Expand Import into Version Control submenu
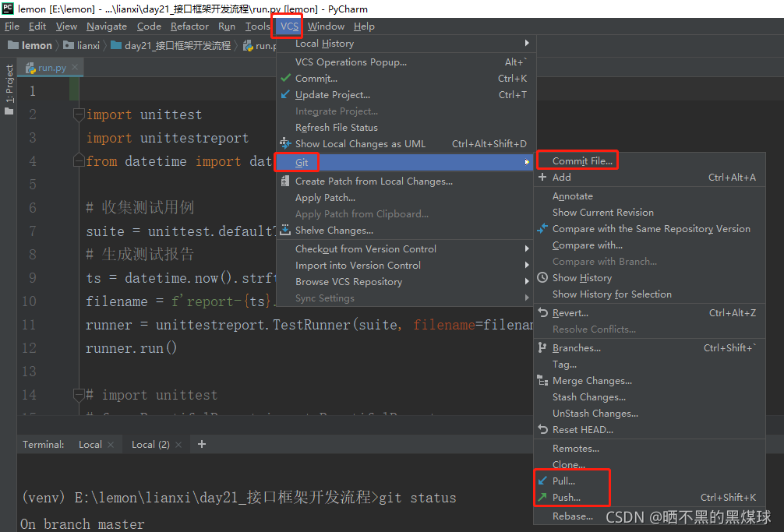The image size is (784, 532). point(406,266)
